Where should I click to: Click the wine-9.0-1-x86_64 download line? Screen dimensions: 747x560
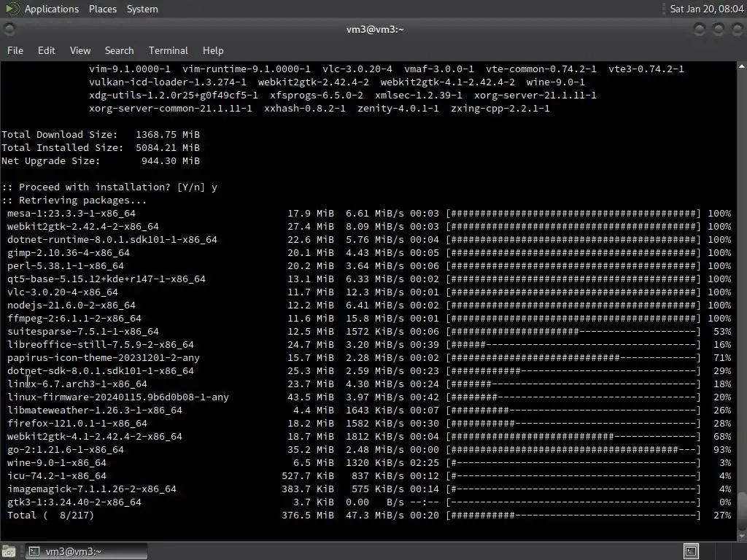(x=369, y=463)
